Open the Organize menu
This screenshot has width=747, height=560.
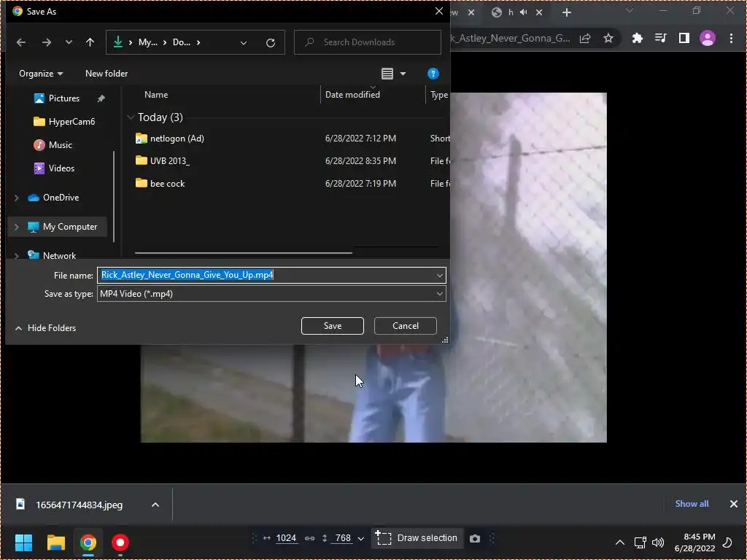click(41, 74)
